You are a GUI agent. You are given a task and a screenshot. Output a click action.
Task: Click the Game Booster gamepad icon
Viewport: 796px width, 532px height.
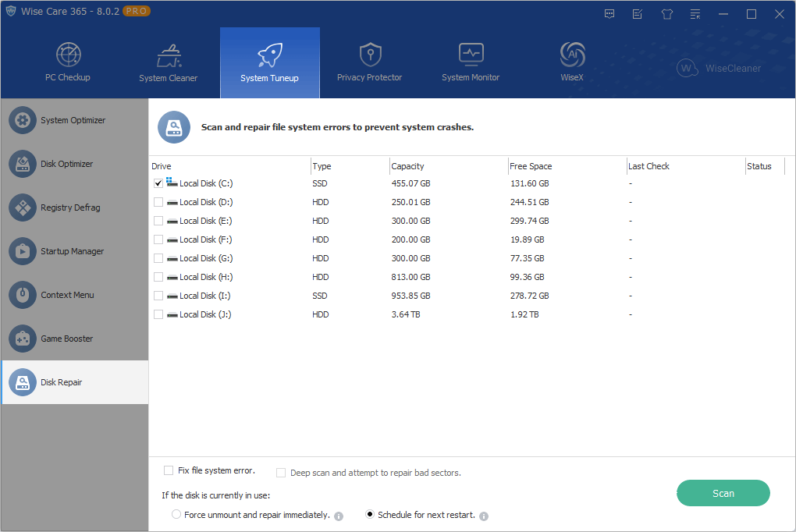[23, 339]
